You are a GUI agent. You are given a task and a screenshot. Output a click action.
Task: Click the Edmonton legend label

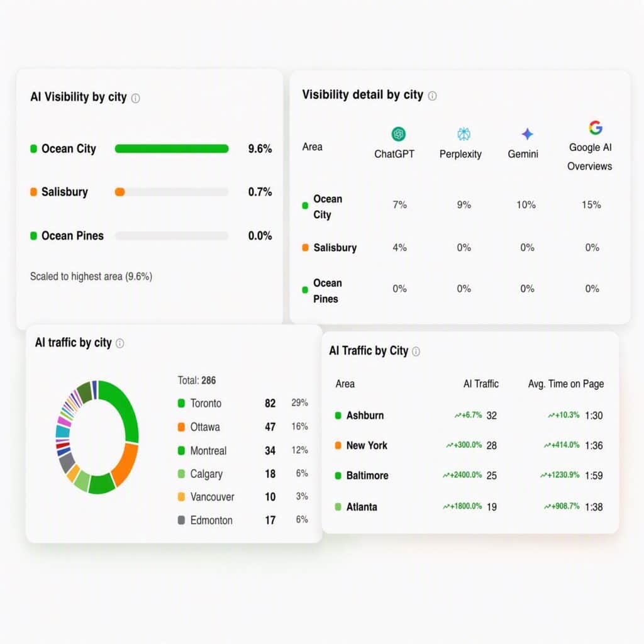coord(211,520)
